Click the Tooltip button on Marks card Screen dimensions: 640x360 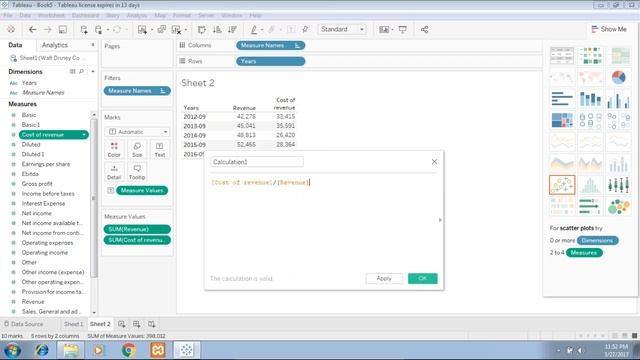pyautogui.click(x=137, y=172)
